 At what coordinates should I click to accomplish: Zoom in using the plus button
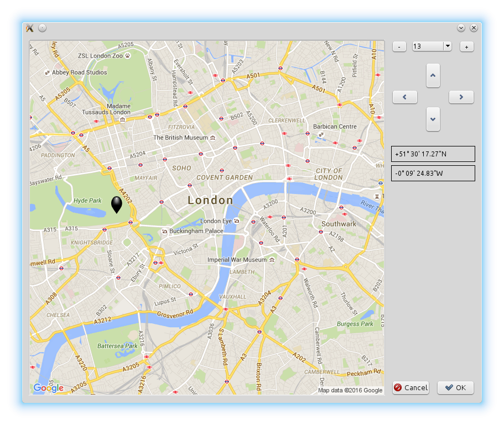466,47
